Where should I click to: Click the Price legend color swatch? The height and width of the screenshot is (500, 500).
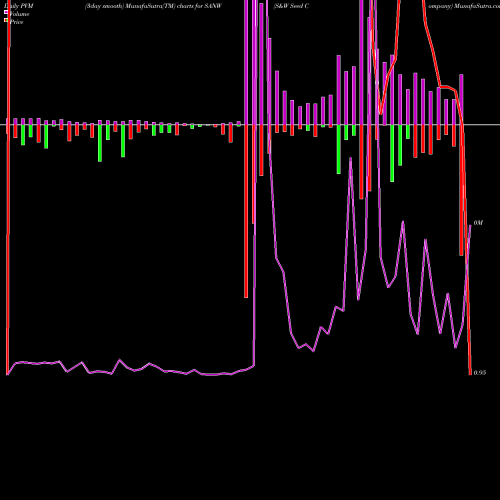tap(6, 20)
